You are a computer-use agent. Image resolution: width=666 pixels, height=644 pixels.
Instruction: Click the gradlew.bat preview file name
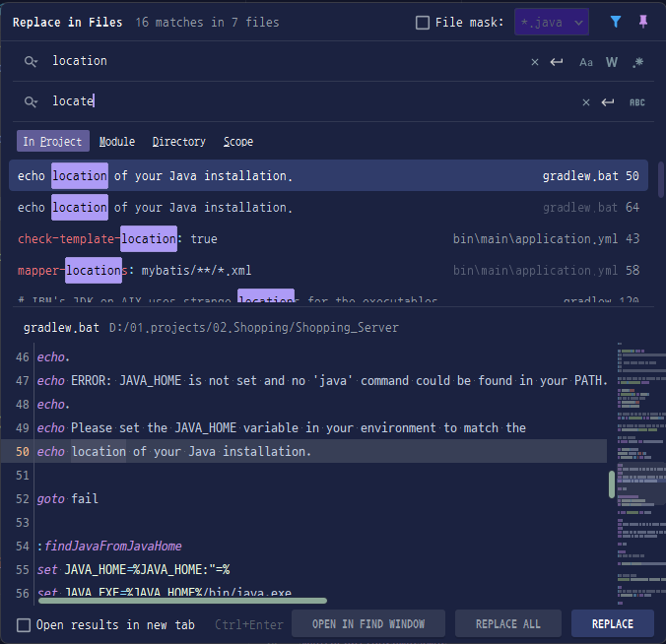coord(61,328)
